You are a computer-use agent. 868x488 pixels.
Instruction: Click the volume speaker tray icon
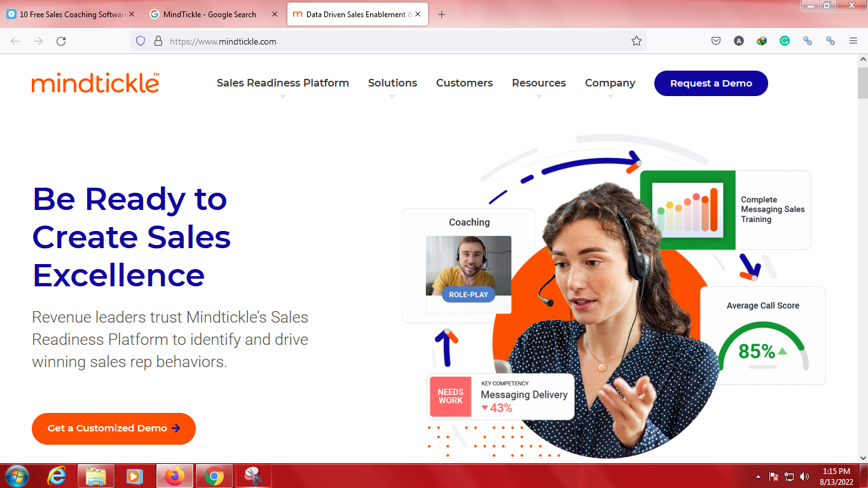point(804,477)
